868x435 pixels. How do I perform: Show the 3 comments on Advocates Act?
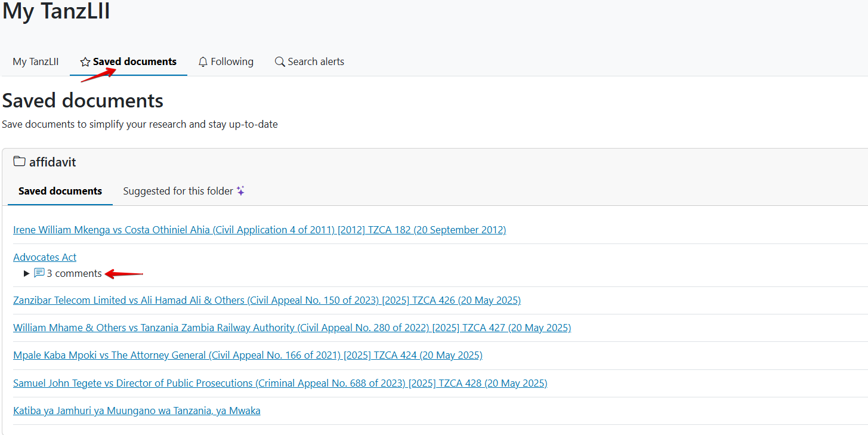point(74,273)
